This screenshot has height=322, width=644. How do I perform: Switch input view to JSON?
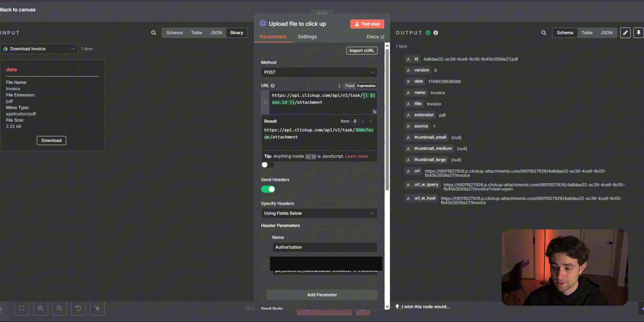click(x=216, y=33)
